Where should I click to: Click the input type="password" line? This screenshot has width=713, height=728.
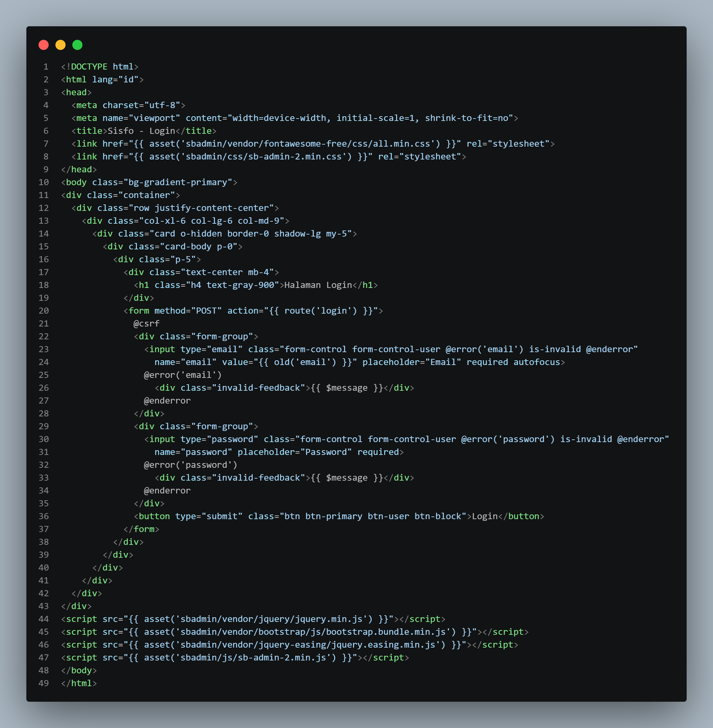407,440
